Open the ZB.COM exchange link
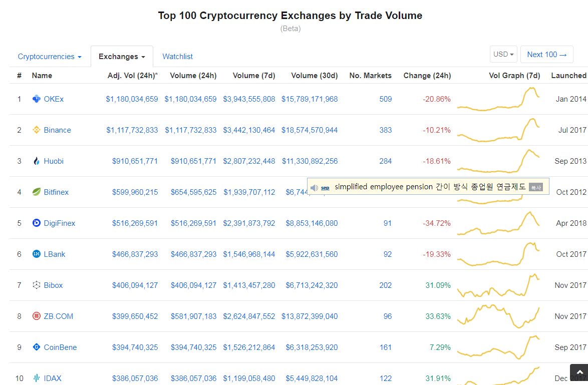The height and width of the screenshot is (385, 588). pos(59,316)
